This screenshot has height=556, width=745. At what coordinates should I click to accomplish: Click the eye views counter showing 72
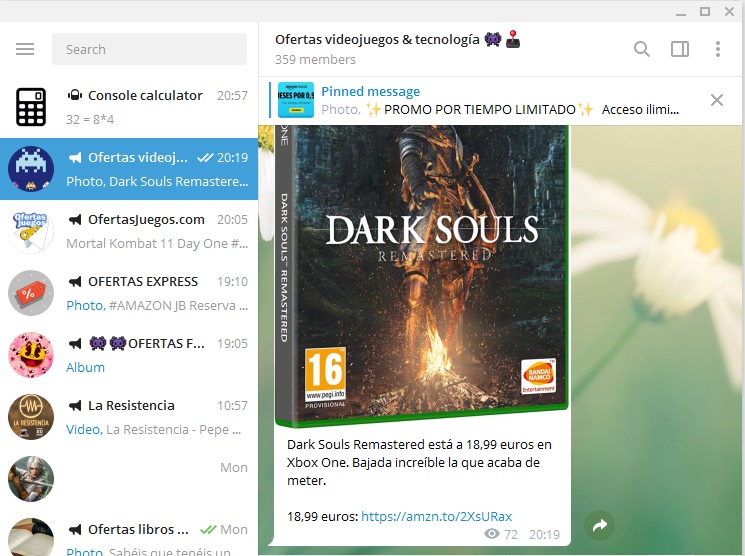pos(501,535)
